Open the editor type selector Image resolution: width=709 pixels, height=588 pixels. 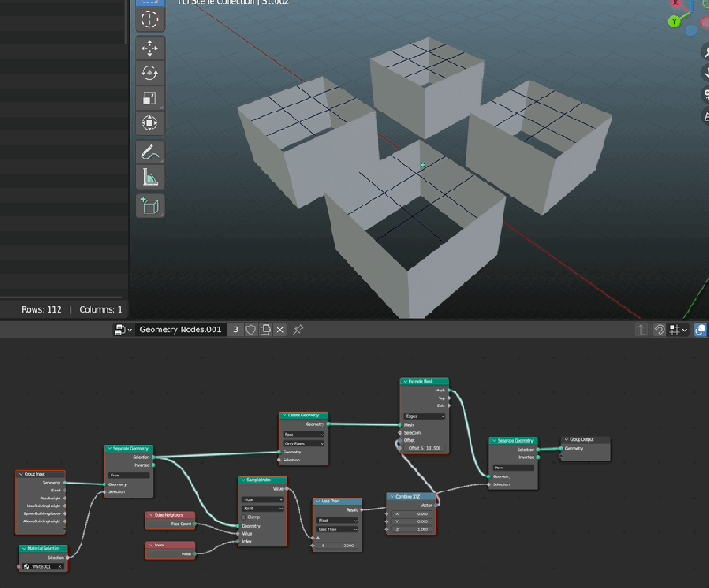(x=120, y=329)
